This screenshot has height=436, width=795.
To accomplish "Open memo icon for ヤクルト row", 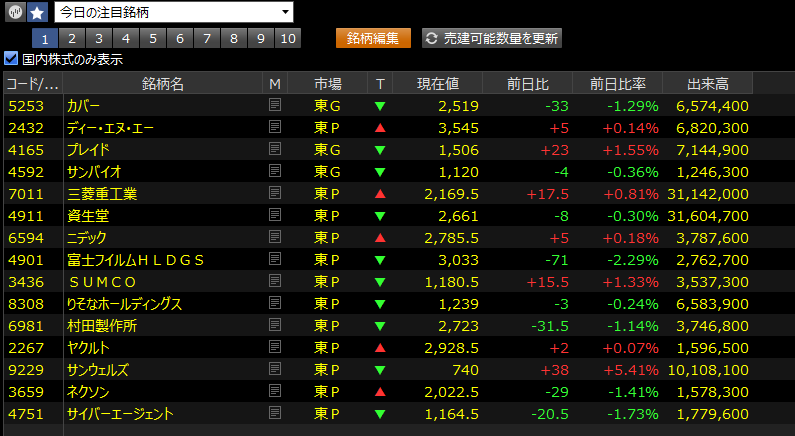I will click(x=275, y=347).
